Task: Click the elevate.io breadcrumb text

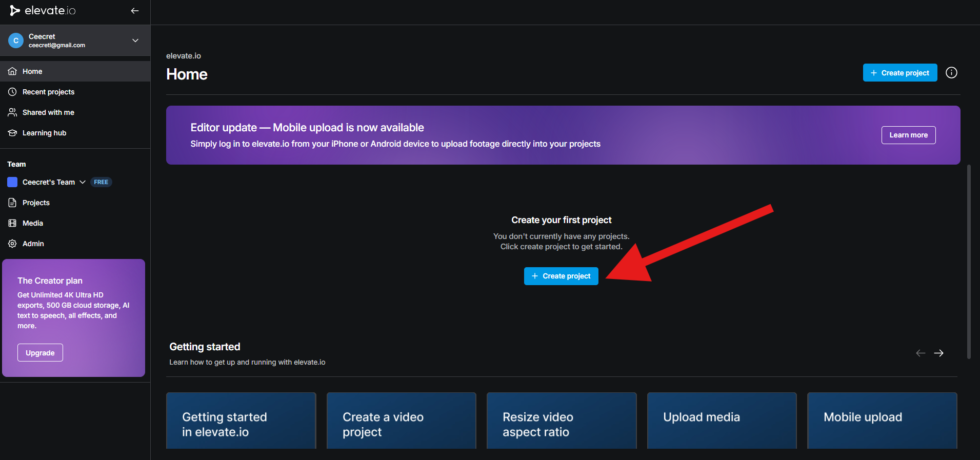Action: pyautogui.click(x=184, y=56)
